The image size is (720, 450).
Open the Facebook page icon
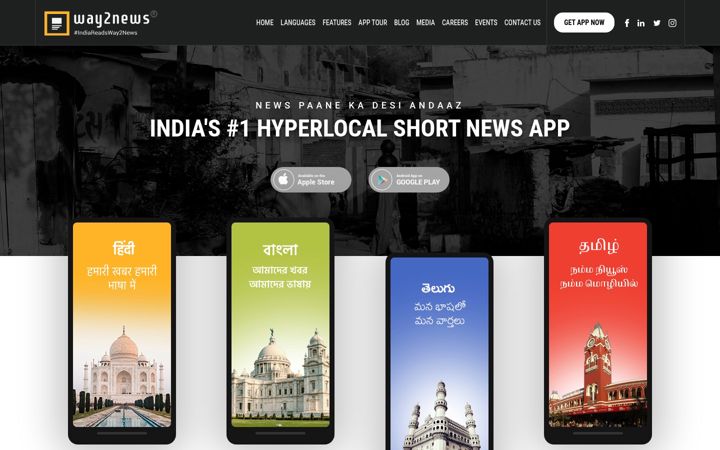click(x=627, y=23)
